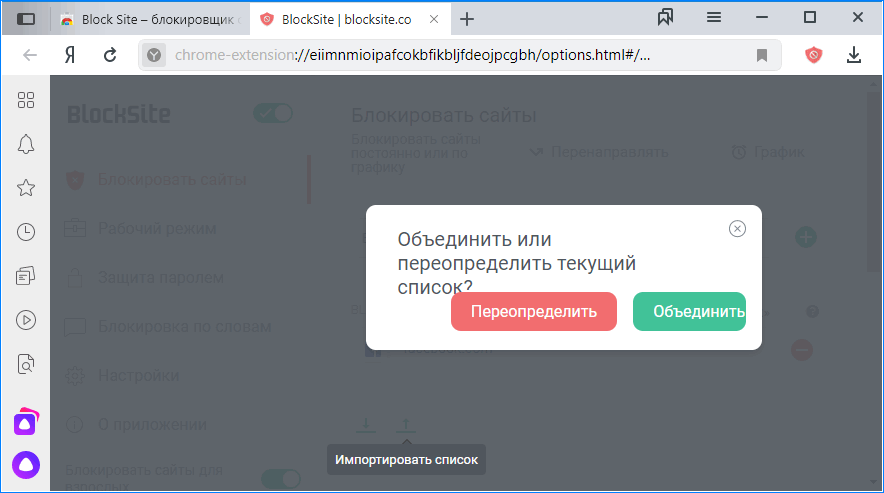The height and width of the screenshot is (493, 884).
Task: Open favorites star in the sidebar
Action: click(26, 188)
